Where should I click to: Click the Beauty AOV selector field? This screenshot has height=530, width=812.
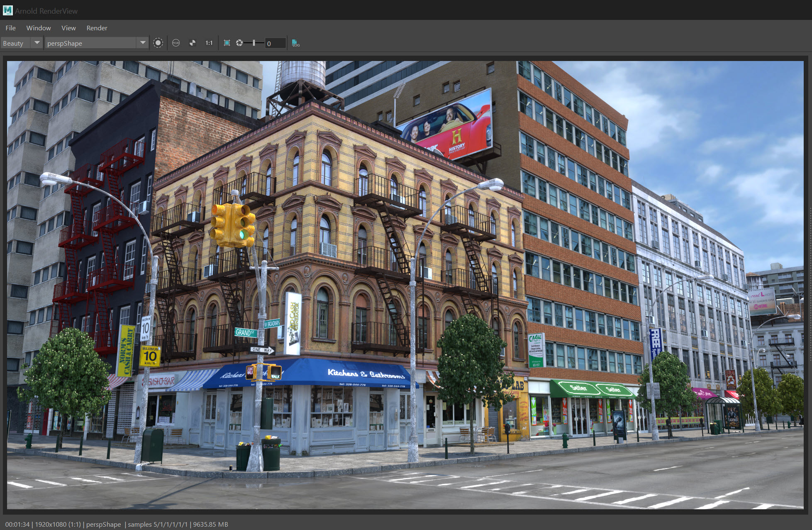tap(15, 43)
